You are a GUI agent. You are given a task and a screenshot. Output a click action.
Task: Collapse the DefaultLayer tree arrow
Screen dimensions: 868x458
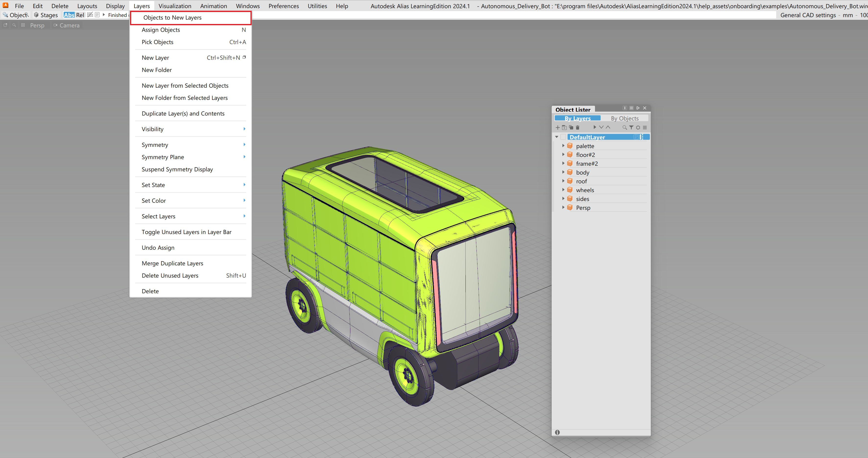pos(557,137)
